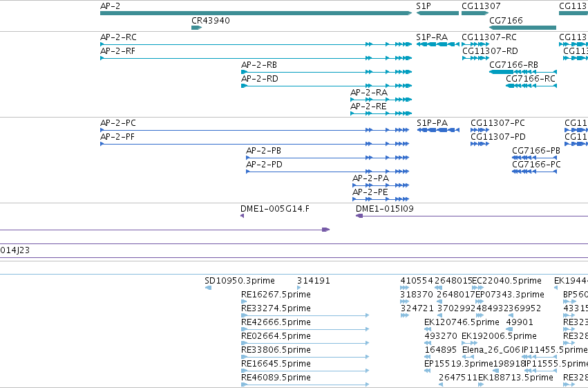This screenshot has width=588, height=388.
Task: Click the EK192006.5prime EST
Action: (x=469, y=343)
